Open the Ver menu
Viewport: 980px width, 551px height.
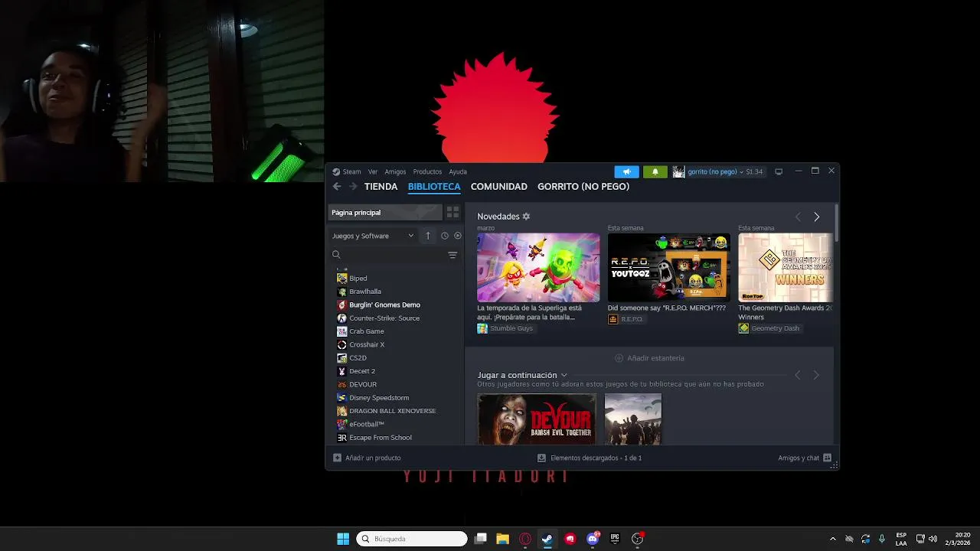(x=373, y=171)
